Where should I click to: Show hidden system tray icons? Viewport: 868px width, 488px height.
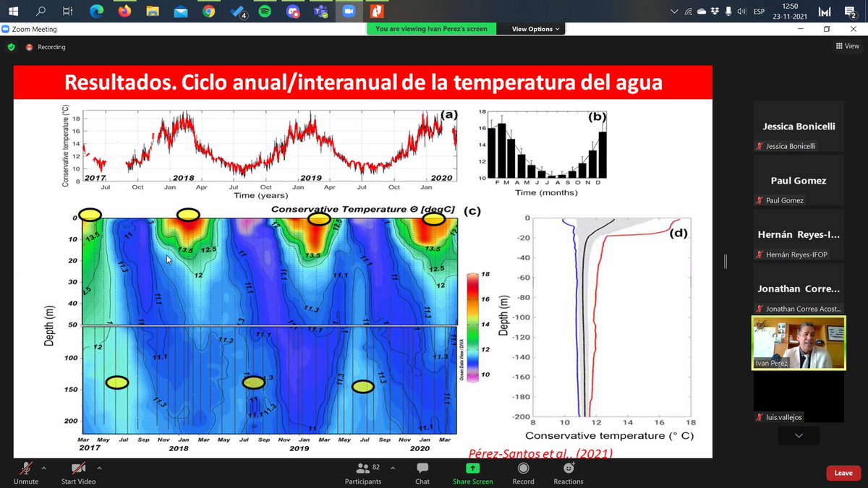pyautogui.click(x=675, y=12)
